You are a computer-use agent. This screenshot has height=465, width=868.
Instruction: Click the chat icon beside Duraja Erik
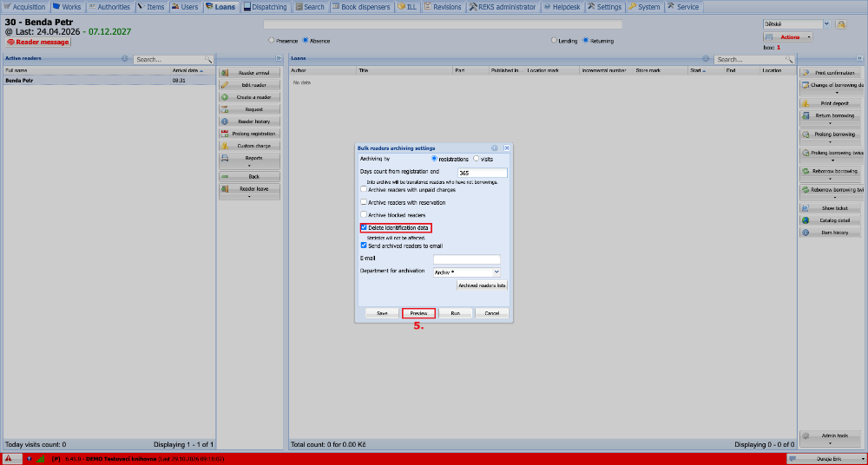[x=794, y=459]
